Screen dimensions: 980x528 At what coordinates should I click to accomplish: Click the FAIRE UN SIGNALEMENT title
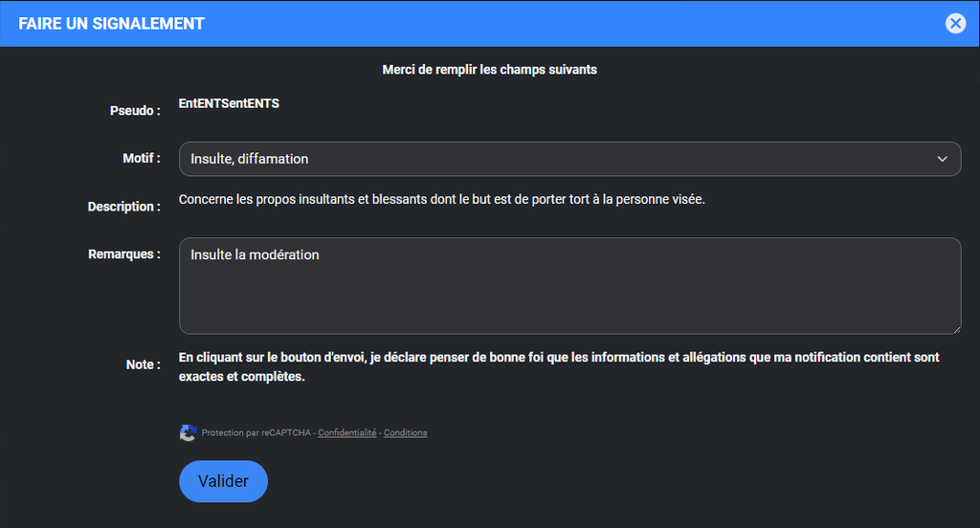click(x=111, y=24)
